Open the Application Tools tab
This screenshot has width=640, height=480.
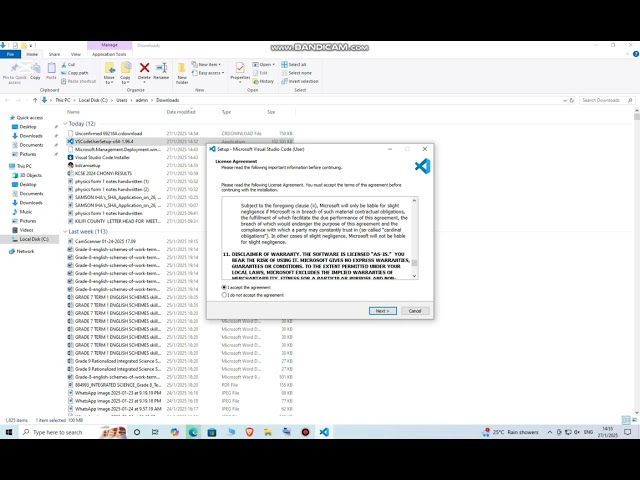(x=109, y=54)
